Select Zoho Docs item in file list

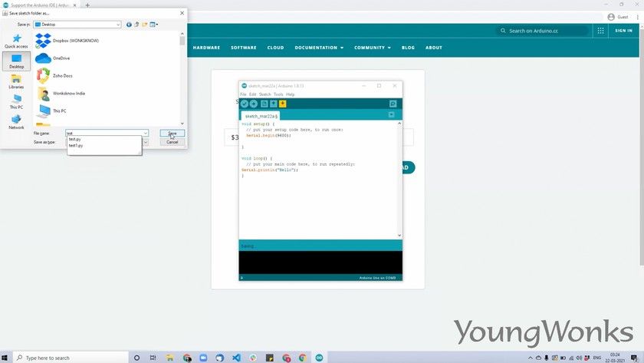pos(54,76)
